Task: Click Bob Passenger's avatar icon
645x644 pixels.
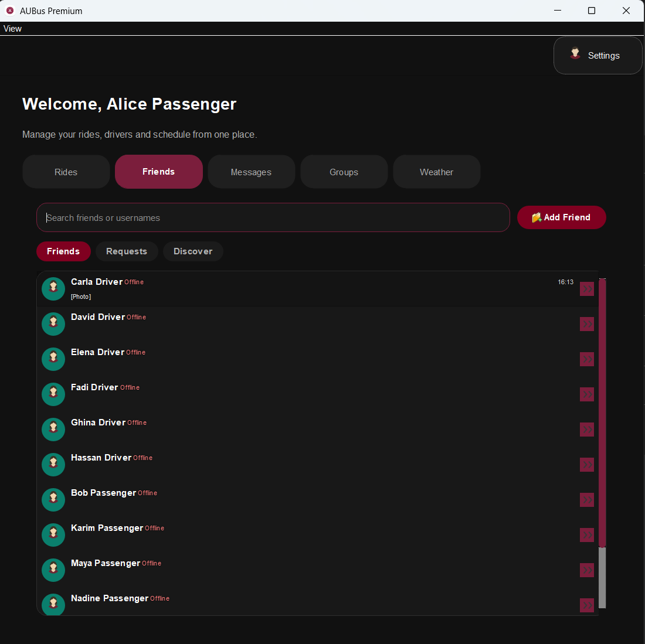Action: click(x=53, y=500)
